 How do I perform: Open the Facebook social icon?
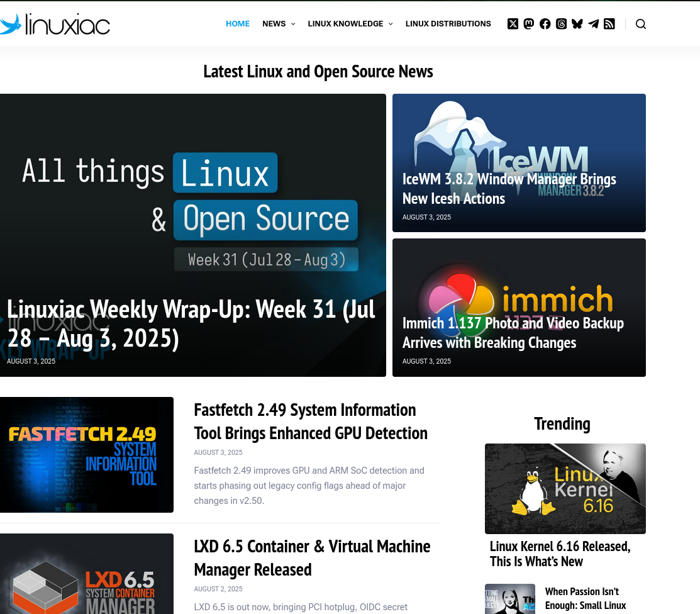click(x=545, y=24)
